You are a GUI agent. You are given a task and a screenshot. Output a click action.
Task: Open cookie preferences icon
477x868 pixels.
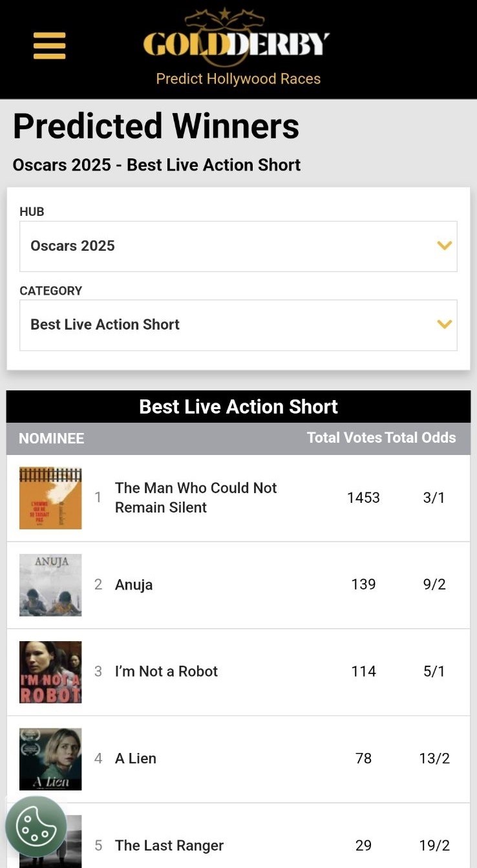click(36, 827)
